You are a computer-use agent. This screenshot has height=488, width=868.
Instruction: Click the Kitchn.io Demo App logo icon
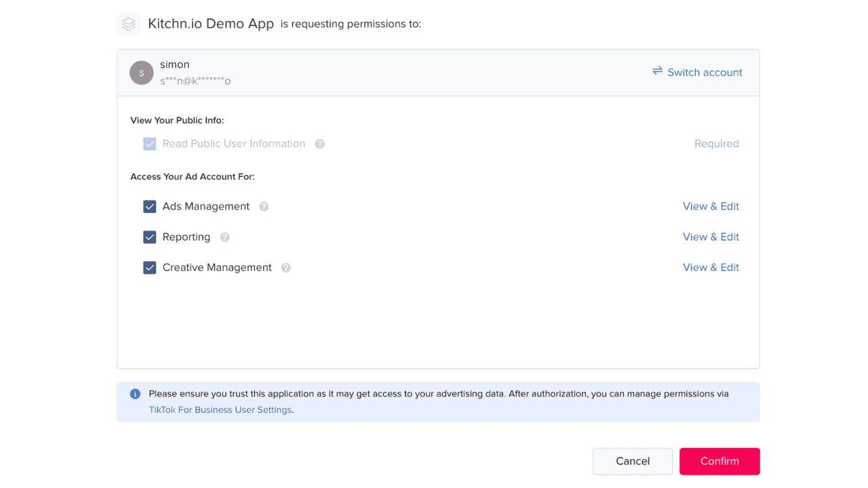(128, 24)
